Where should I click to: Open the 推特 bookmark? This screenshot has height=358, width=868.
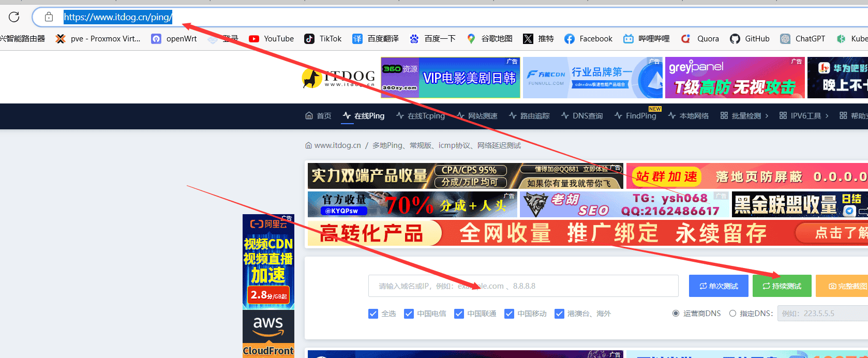pyautogui.click(x=538, y=39)
